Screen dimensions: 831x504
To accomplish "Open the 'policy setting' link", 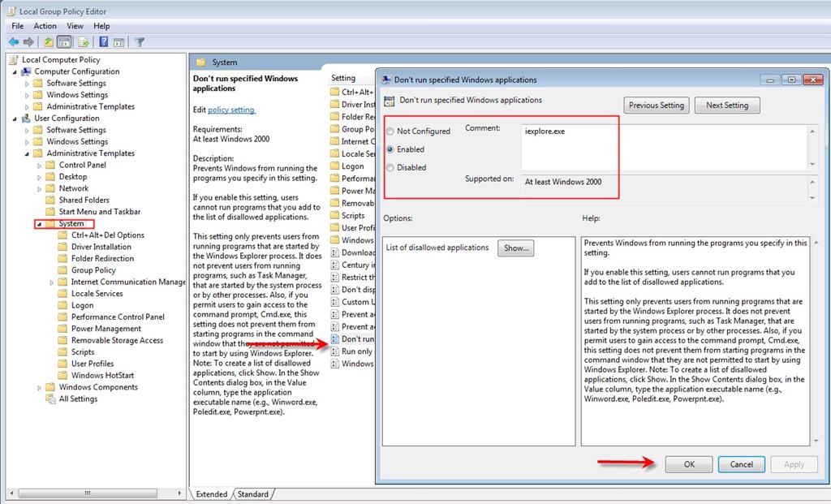I will [231, 110].
